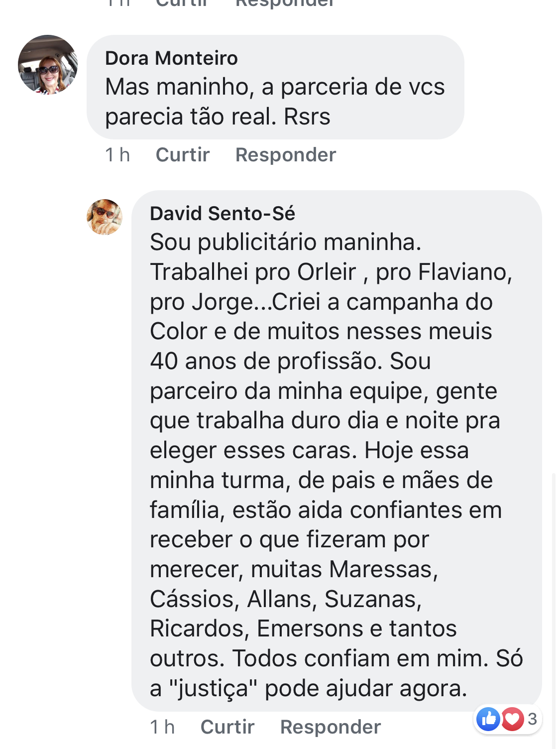Open David Sento-Sé's profile picture
This screenshot has height=749, width=560.
[105, 217]
